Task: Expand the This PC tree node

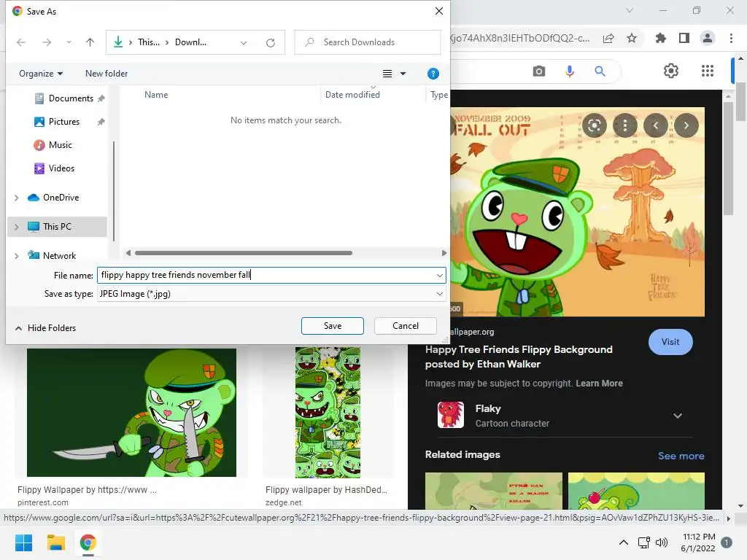Action: 17,227
